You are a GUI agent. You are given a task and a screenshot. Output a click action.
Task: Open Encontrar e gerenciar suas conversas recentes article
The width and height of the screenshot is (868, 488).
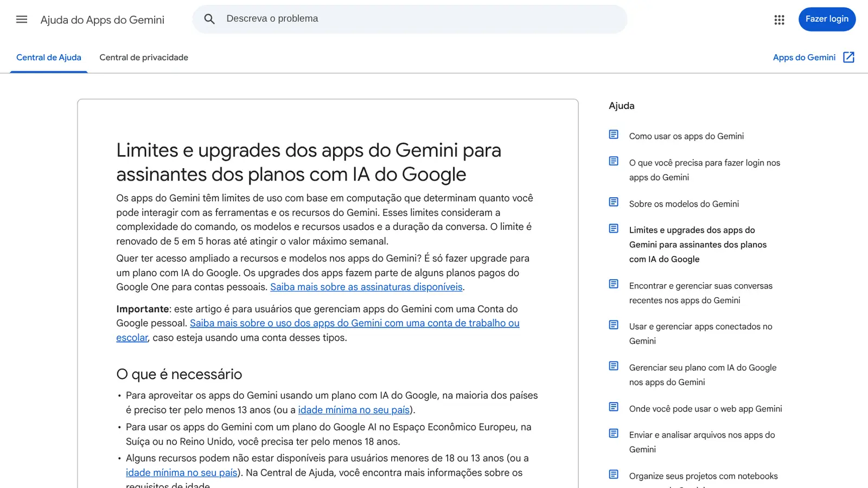pyautogui.click(x=701, y=293)
